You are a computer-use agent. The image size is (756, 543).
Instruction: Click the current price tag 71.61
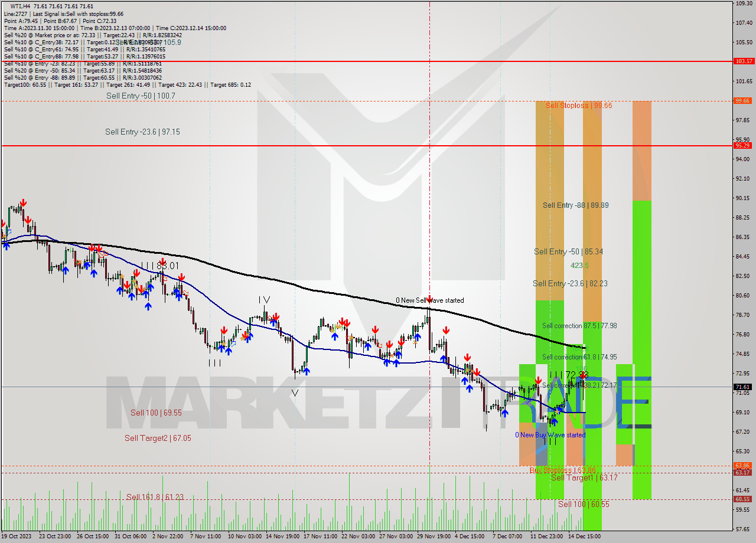[743, 387]
